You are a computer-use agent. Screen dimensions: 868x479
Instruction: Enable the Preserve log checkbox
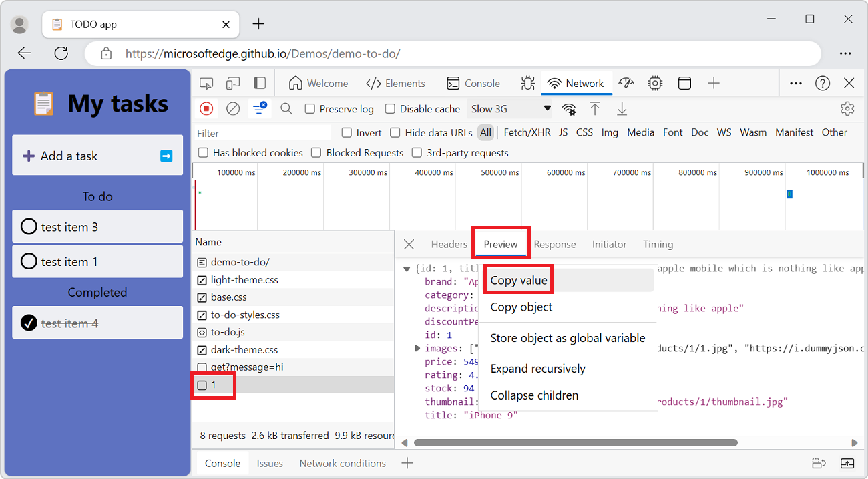pos(310,108)
